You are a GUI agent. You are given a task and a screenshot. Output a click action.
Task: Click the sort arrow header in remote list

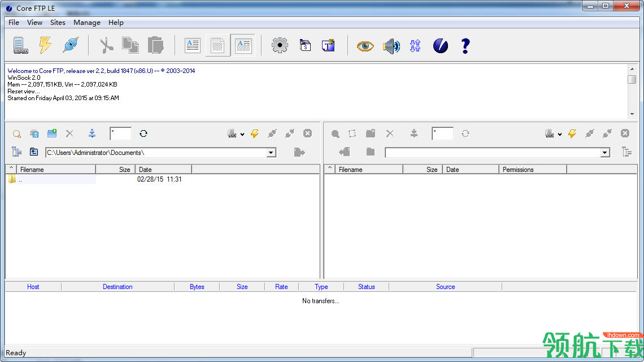tap(329, 169)
